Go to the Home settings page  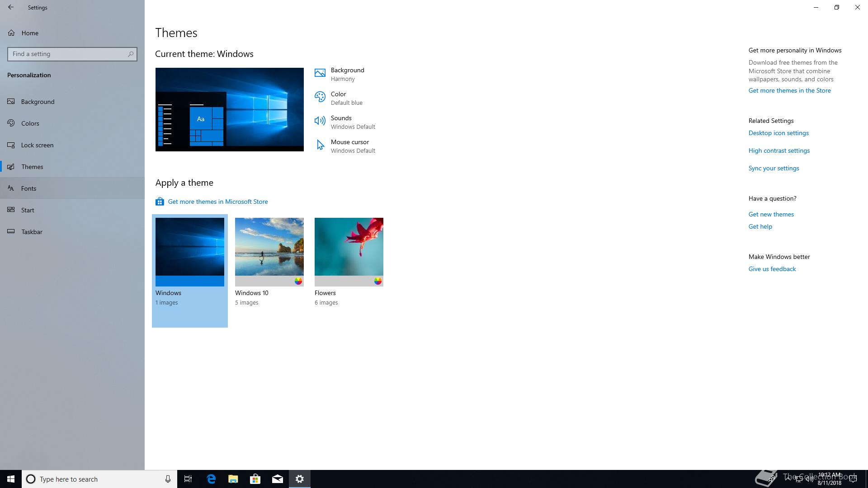[29, 33]
